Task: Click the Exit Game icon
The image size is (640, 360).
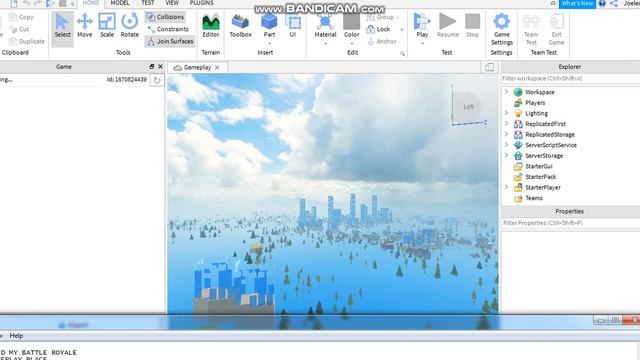Action: click(556, 29)
